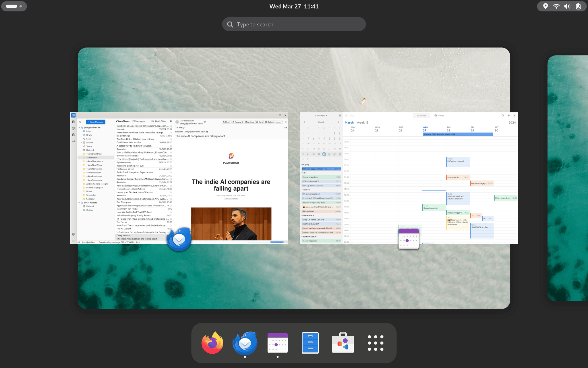Show all applications grid
This screenshot has height=368, width=588.
375,342
